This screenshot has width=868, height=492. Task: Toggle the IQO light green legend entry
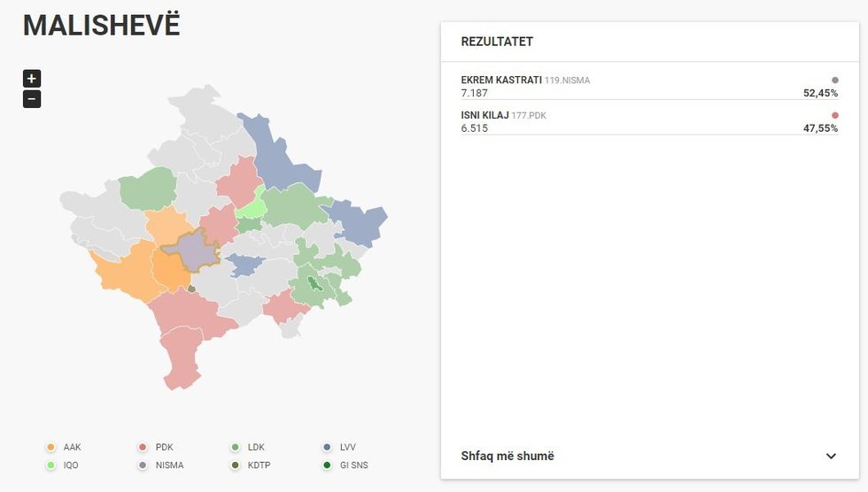click(64, 465)
